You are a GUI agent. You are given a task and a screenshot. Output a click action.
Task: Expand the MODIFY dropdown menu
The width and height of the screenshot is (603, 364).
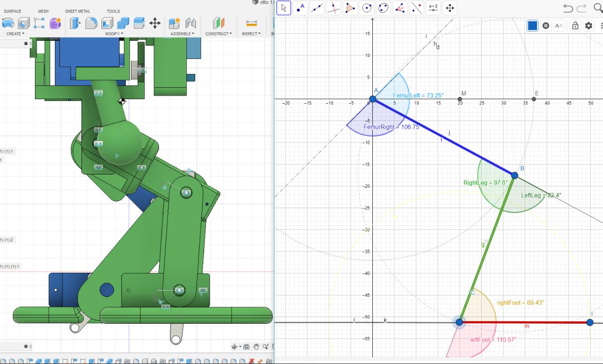pos(114,34)
